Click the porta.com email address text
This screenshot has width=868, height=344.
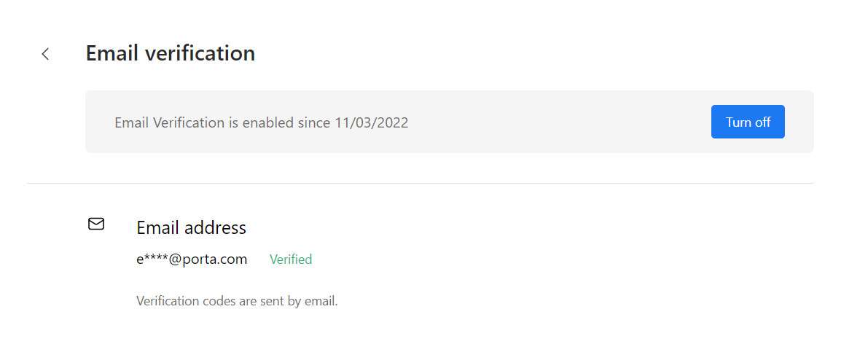192,259
